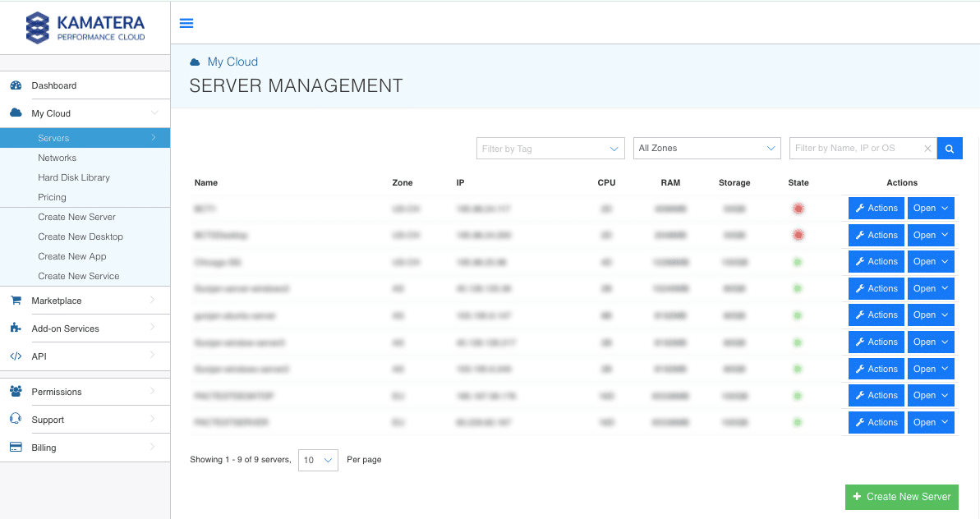Image resolution: width=980 pixels, height=519 pixels.
Task: Click the Permissions users icon
Action: tap(16, 392)
